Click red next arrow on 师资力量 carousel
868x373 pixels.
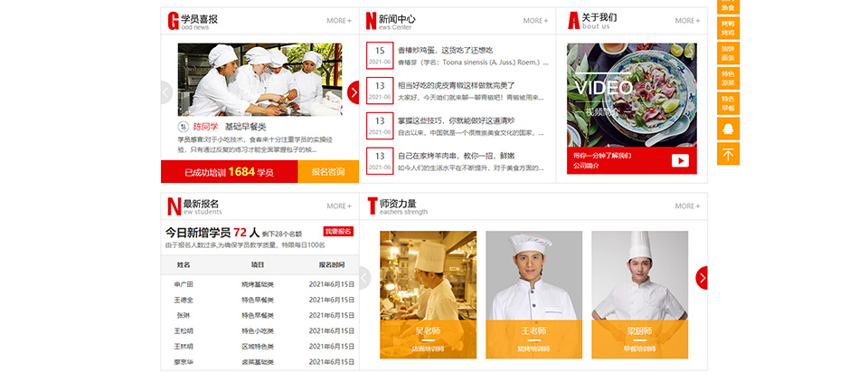coord(702,278)
